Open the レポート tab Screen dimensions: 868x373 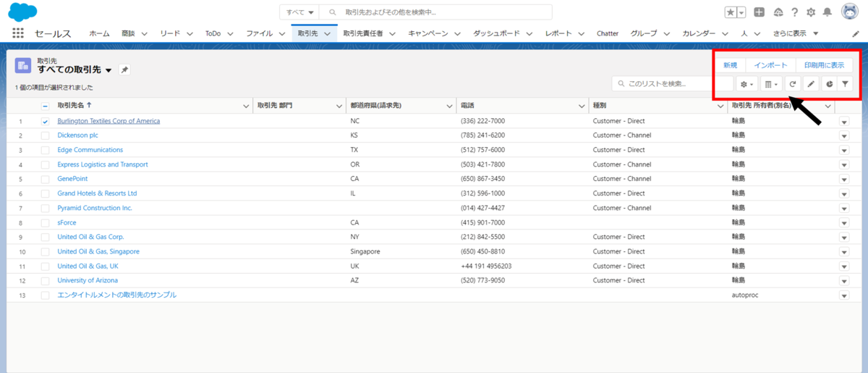[x=558, y=33]
